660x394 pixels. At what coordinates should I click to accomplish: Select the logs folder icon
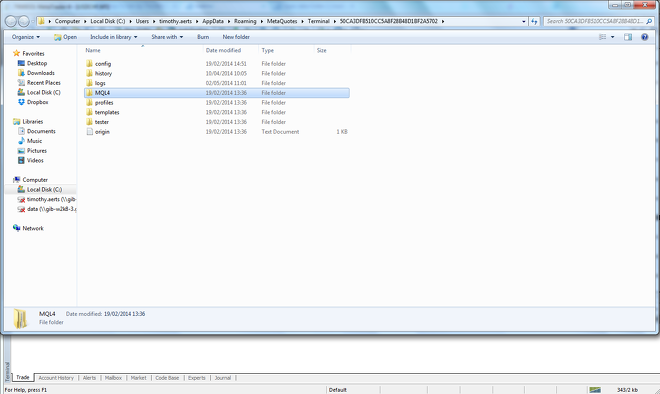point(89,83)
